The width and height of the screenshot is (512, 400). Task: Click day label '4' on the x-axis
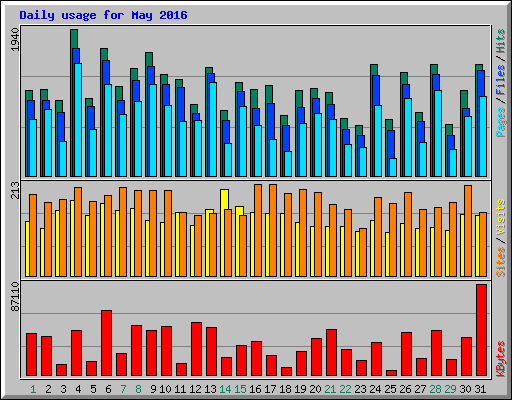click(x=78, y=389)
